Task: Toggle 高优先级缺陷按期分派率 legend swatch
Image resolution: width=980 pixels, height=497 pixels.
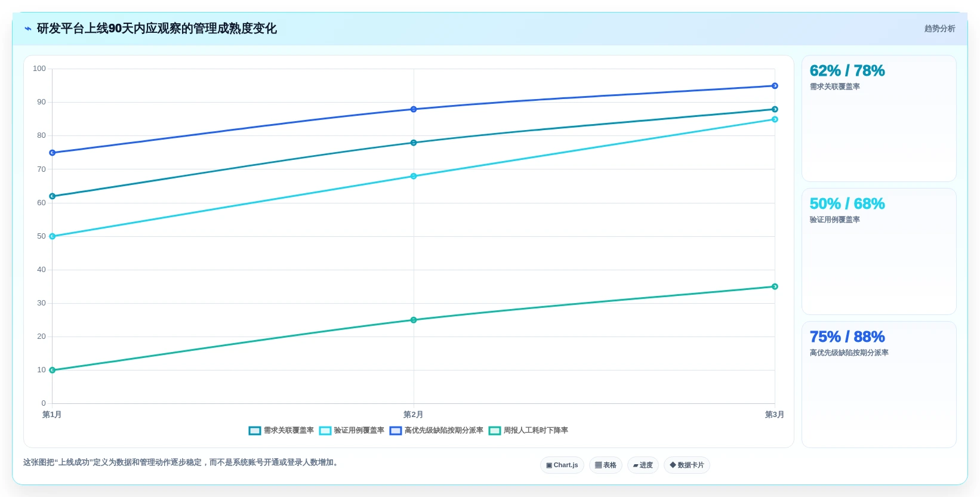Action: 396,431
